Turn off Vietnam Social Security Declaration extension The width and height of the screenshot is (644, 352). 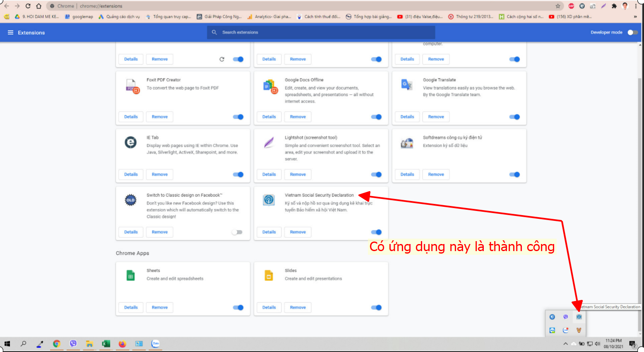(x=376, y=232)
